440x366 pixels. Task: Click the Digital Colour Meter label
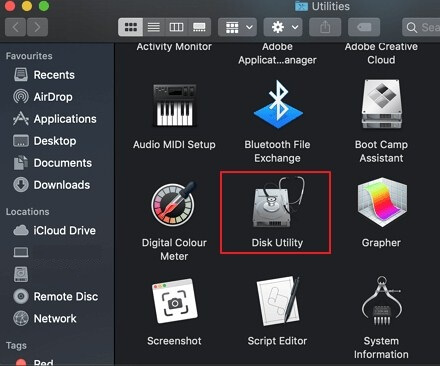coord(174,250)
